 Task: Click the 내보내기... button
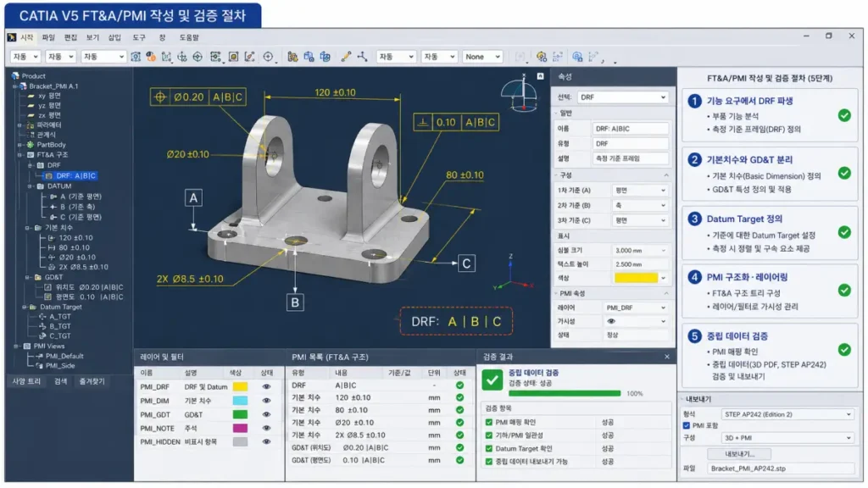(x=739, y=454)
